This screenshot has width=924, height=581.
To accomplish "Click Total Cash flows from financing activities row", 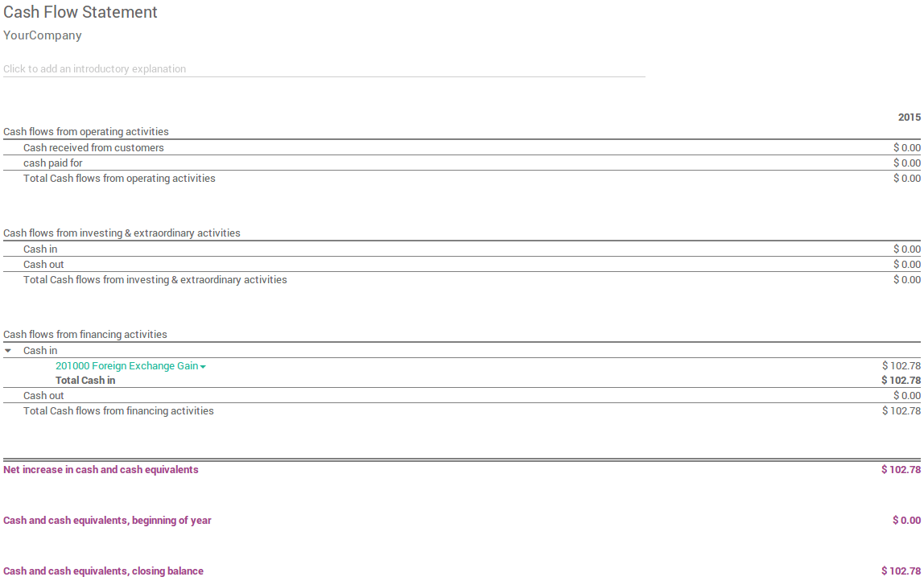I will pos(118,410).
